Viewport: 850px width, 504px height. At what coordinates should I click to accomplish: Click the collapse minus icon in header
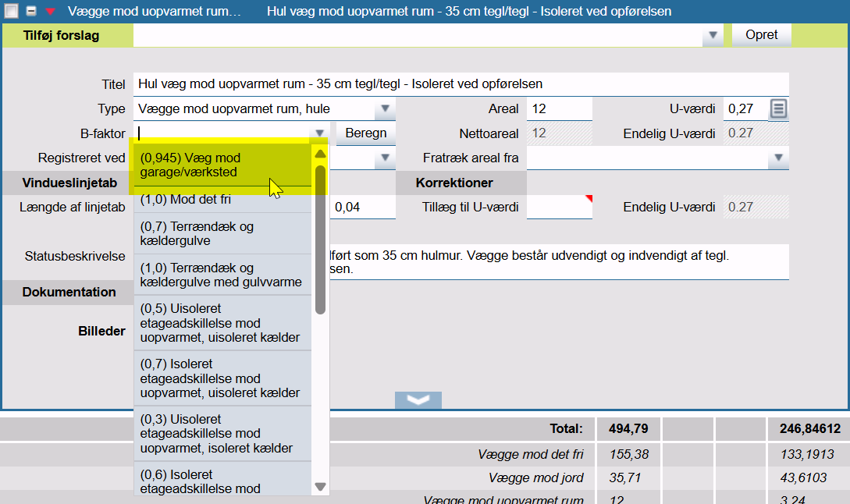click(31, 12)
